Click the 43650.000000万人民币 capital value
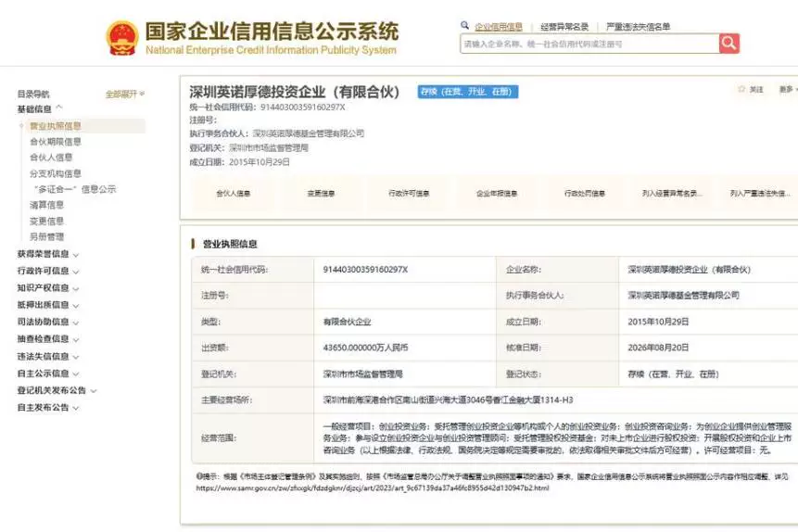 tap(365, 348)
